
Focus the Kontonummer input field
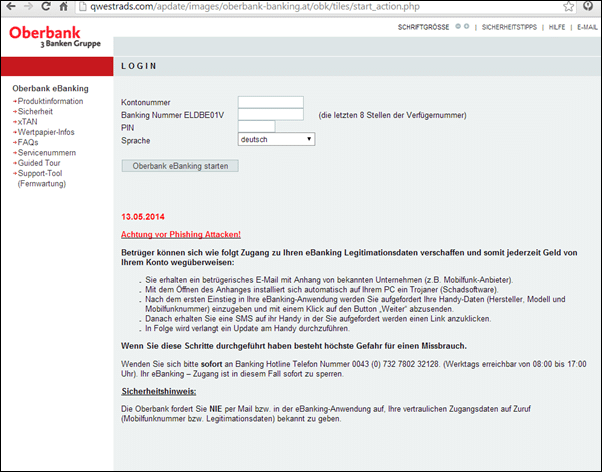click(x=271, y=103)
